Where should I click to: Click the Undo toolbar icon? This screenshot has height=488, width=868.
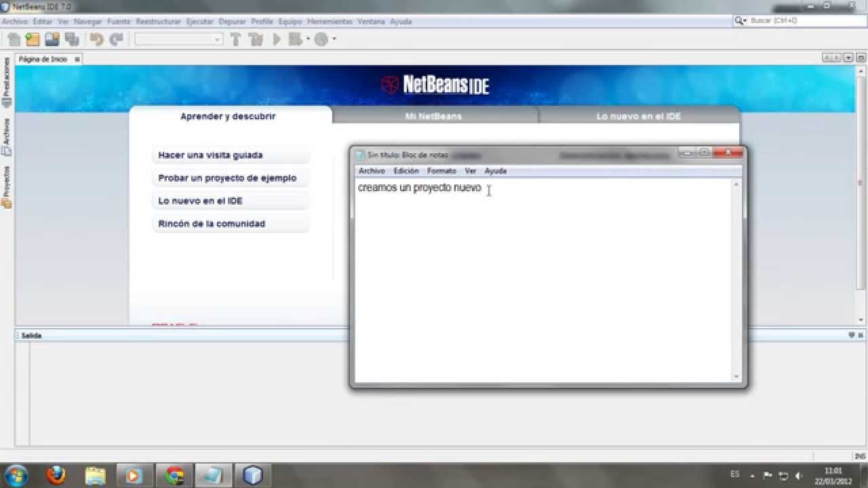click(96, 39)
